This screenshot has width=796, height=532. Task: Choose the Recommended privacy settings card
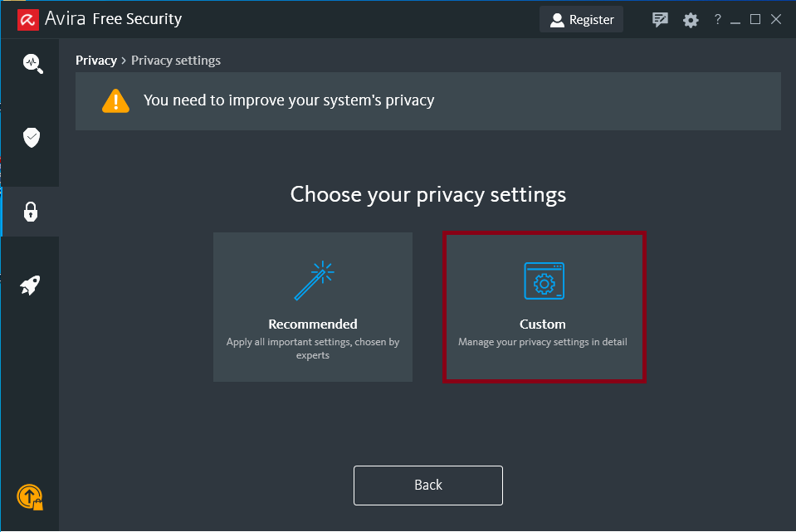313,307
